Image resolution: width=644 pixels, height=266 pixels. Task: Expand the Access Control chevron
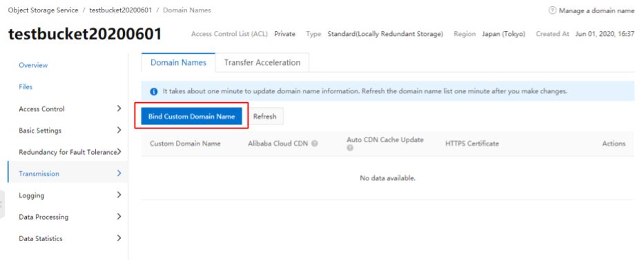pyautogui.click(x=119, y=108)
